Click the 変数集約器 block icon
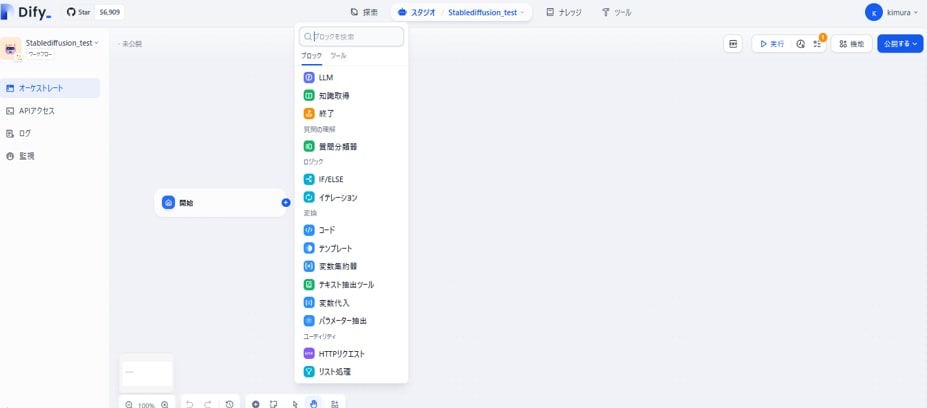Image resolution: width=927 pixels, height=408 pixels. 309,266
